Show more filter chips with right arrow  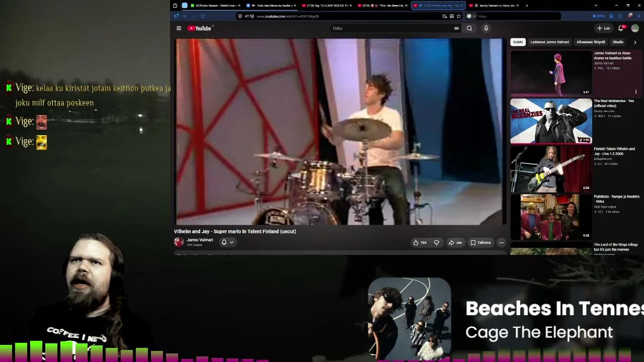point(635,42)
